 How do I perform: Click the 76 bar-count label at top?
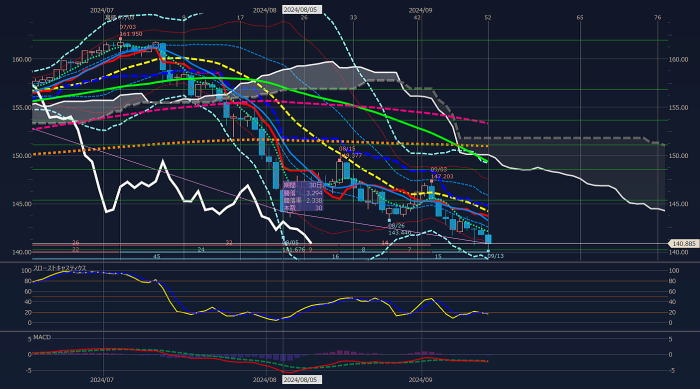(x=658, y=17)
